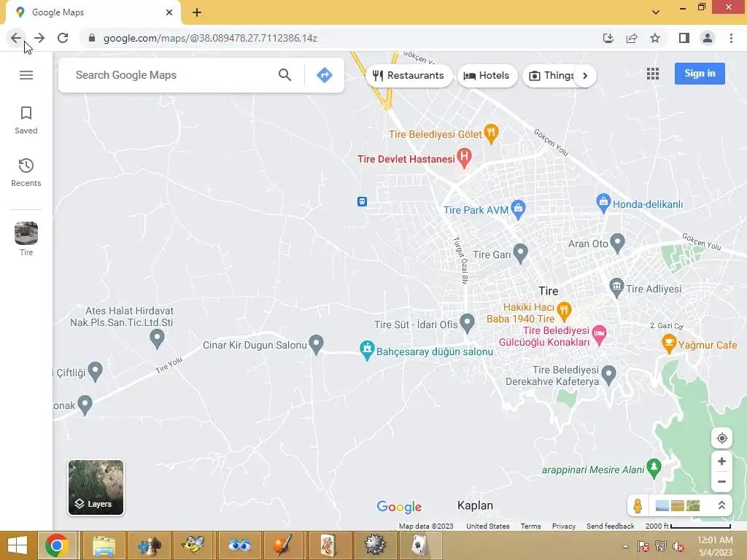The height and width of the screenshot is (560, 747).
Task: Go forward with the browser forward arrow
Action: click(39, 38)
